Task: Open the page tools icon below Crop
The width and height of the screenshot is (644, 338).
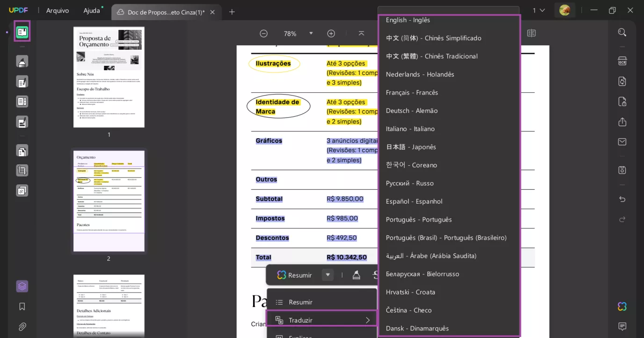Action: tap(22, 191)
